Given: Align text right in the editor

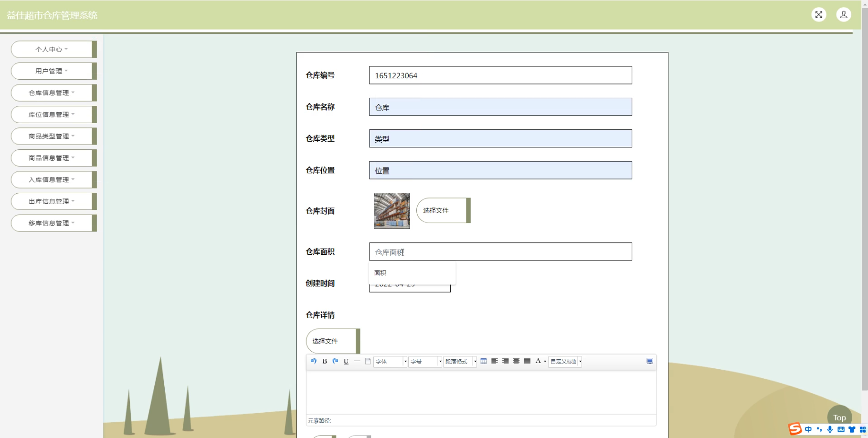Looking at the screenshot, I should [505, 361].
